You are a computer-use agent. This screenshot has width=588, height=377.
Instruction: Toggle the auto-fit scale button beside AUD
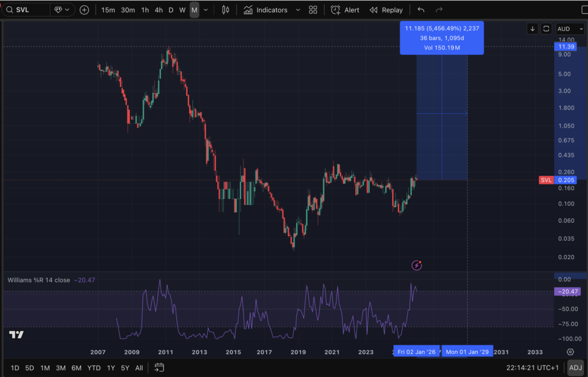pos(546,29)
